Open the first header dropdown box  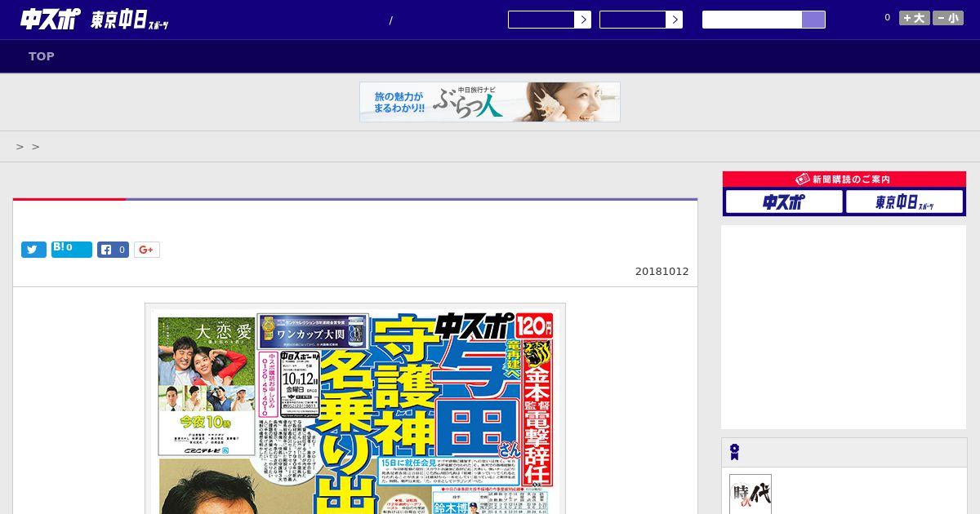[x=550, y=20]
